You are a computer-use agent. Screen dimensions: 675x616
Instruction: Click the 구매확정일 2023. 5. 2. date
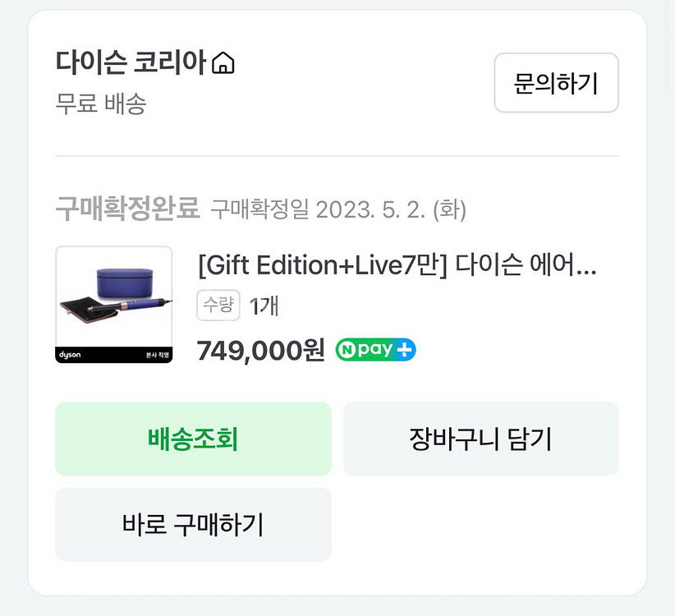pyautogui.click(x=338, y=209)
